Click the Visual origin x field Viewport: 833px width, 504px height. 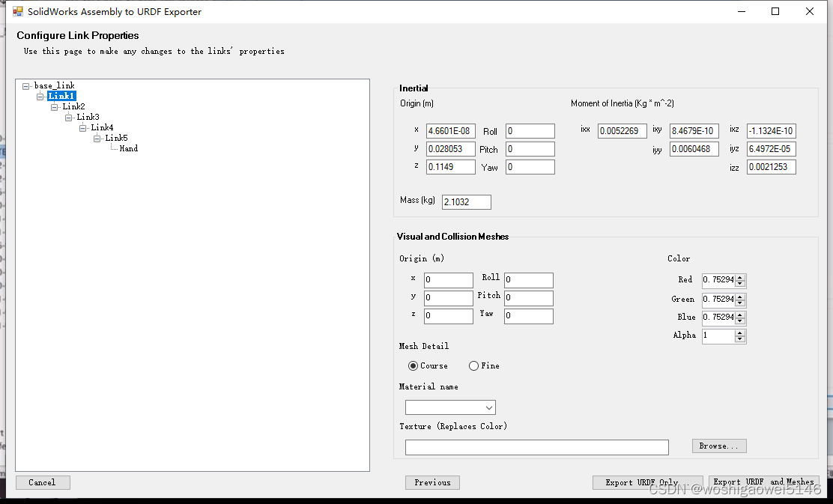[449, 280]
